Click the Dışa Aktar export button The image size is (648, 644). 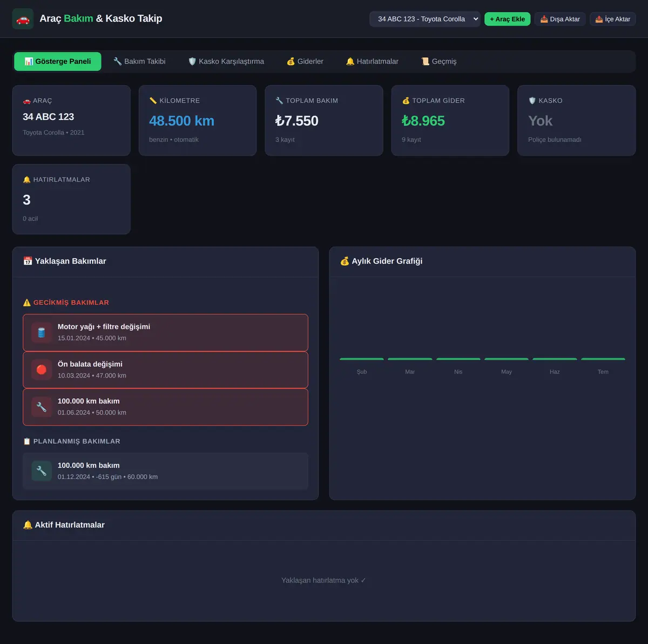(560, 19)
